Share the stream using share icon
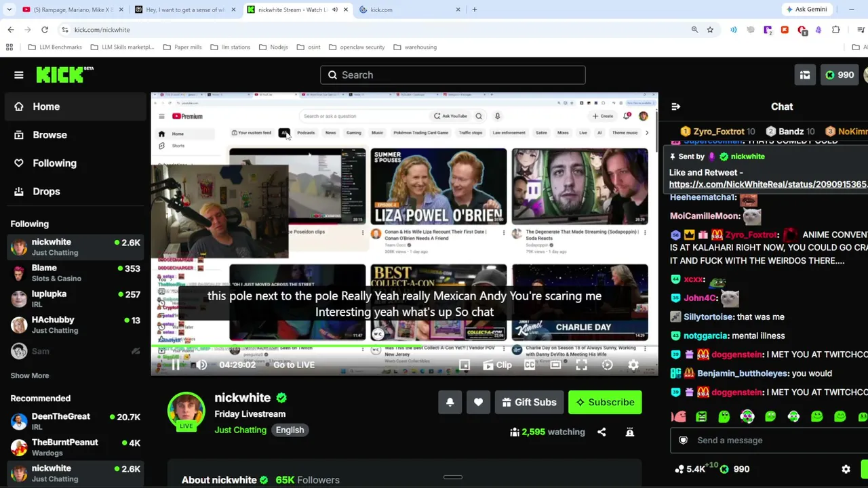Image resolution: width=868 pixels, height=488 pixels. pos(601,432)
